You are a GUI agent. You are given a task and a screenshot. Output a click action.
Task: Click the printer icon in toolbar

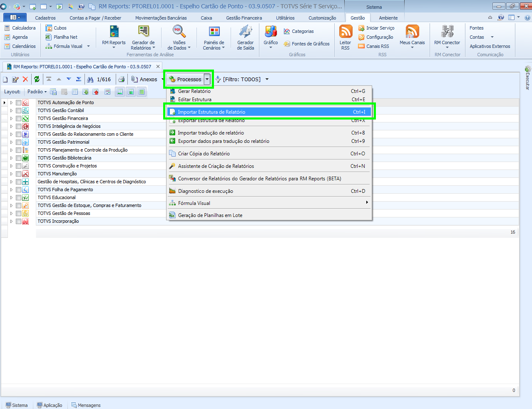coord(121,79)
